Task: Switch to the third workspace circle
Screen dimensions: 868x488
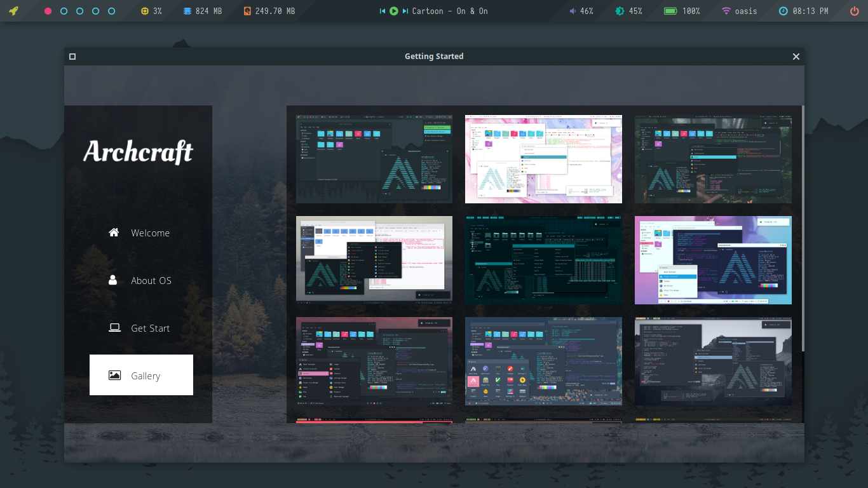Action: point(79,11)
